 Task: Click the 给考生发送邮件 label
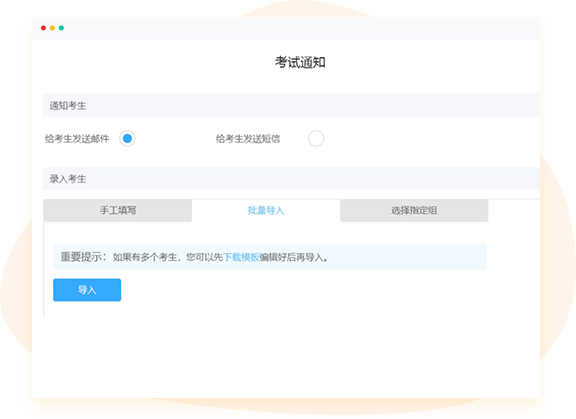77,138
